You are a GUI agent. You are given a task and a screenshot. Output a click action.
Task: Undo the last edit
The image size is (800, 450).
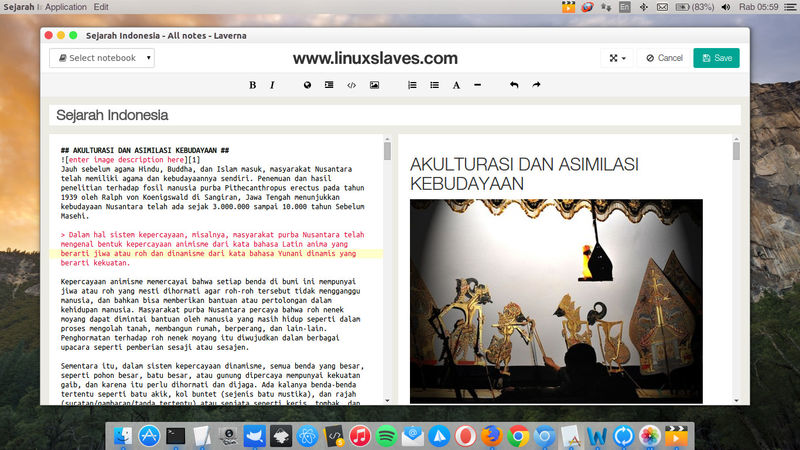[514, 85]
